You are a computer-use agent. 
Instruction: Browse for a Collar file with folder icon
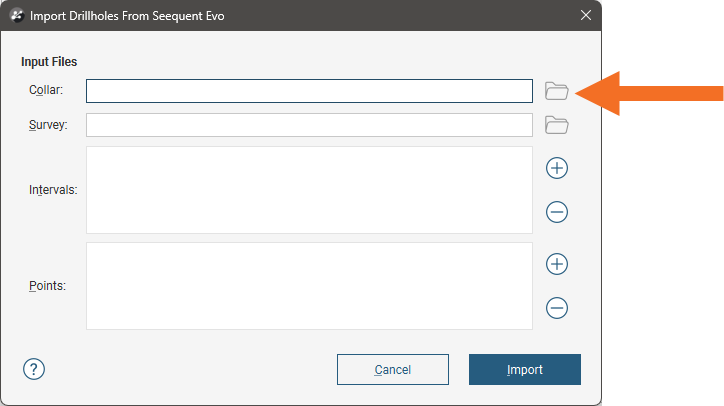(556, 91)
